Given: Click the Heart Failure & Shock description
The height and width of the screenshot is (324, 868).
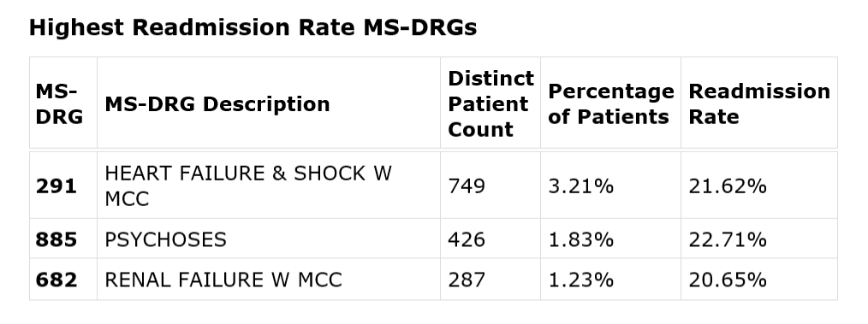Looking at the screenshot, I should point(248,186).
